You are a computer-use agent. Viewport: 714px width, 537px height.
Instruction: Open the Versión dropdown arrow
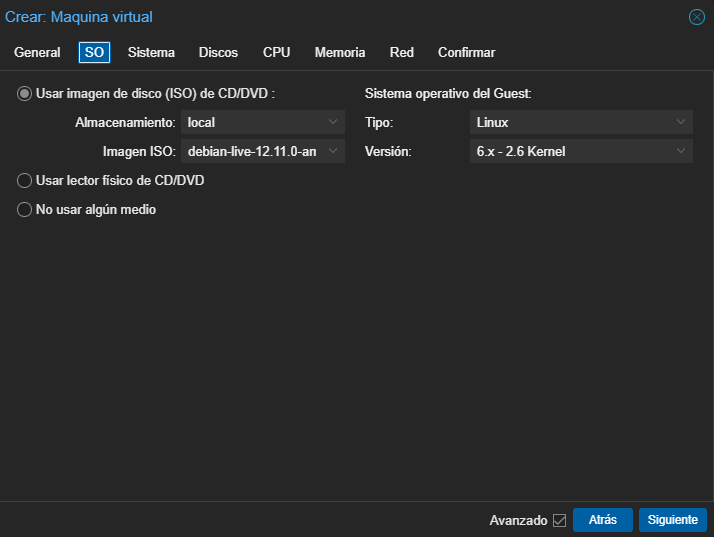click(x=681, y=152)
